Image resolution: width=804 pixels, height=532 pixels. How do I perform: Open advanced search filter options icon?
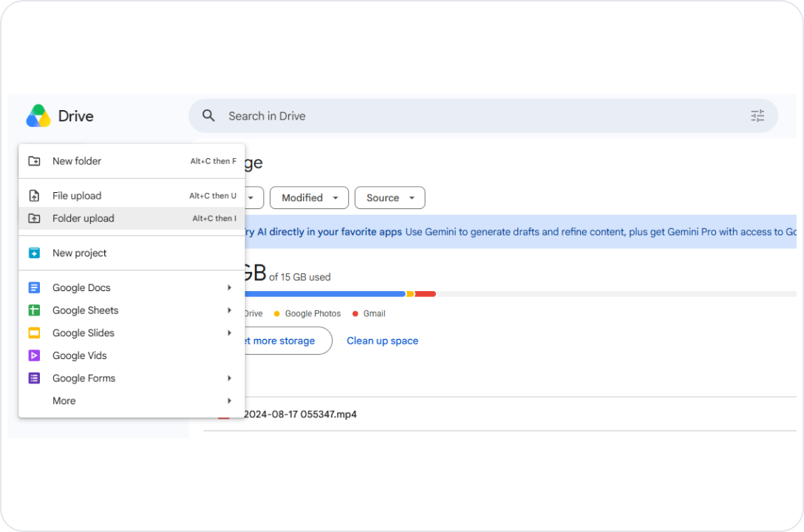pyautogui.click(x=757, y=116)
